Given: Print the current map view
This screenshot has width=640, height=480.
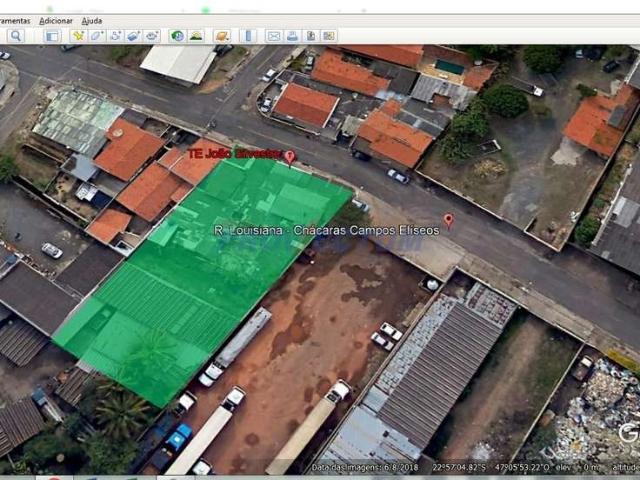Looking at the screenshot, I should [292, 36].
